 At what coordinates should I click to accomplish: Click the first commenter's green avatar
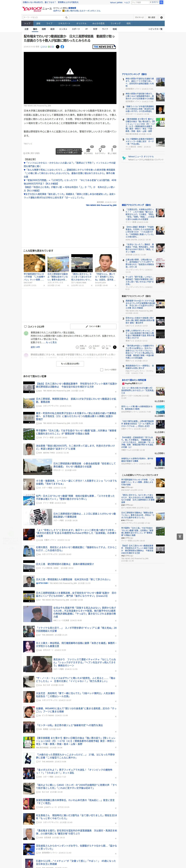click(x=26, y=333)
